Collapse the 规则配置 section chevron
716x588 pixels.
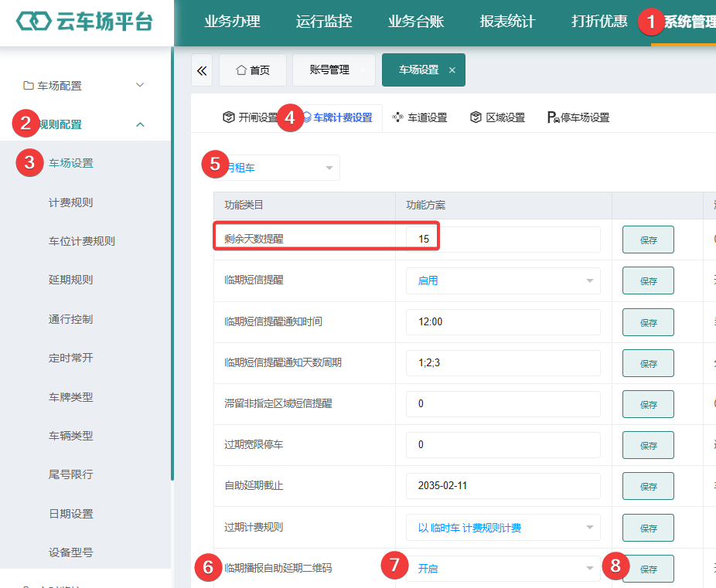pos(140,124)
